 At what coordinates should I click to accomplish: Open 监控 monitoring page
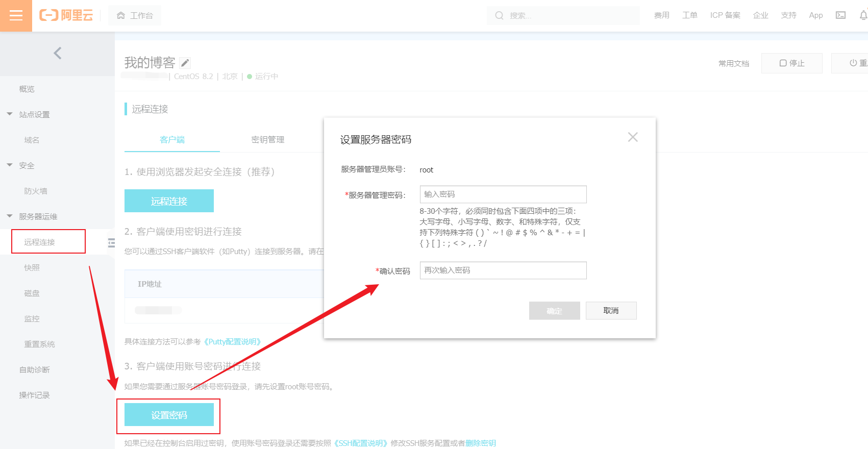32,318
